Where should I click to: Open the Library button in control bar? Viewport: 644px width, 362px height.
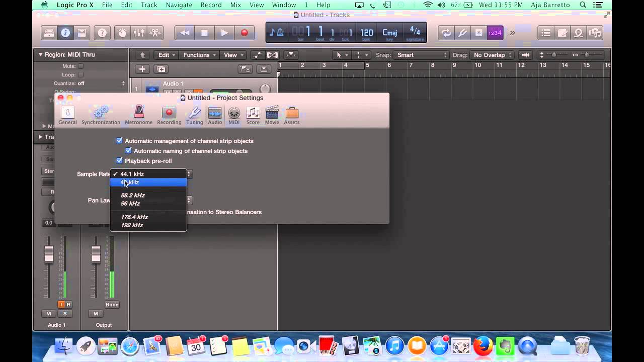49,33
